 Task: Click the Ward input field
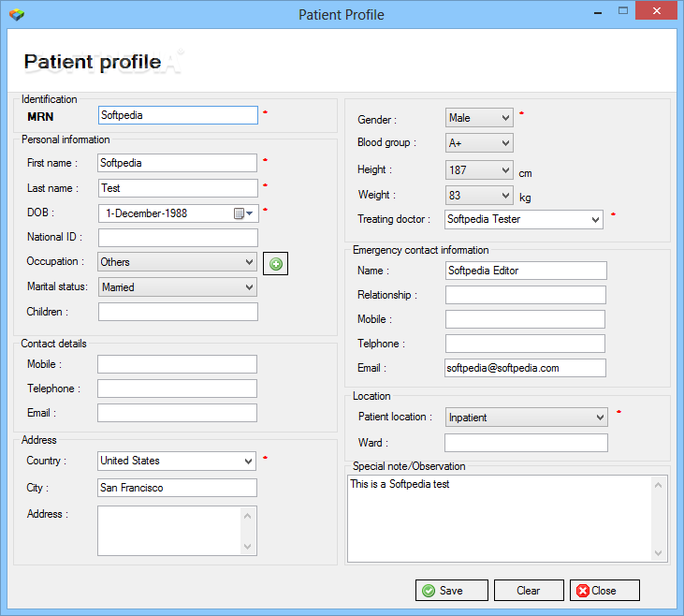526,443
